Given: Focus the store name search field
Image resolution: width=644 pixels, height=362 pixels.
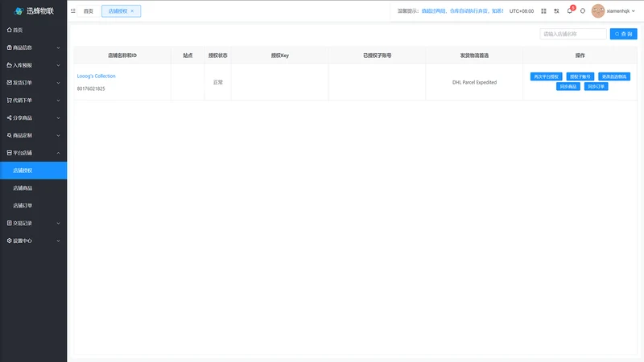Looking at the screenshot, I should coord(573,34).
